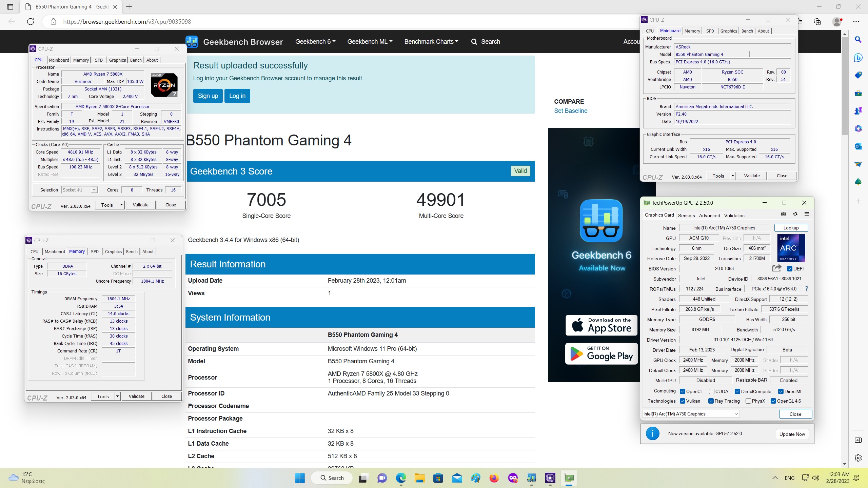Toggle the UEFI checkbox in GPU-Z

pyautogui.click(x=790, y=269)
